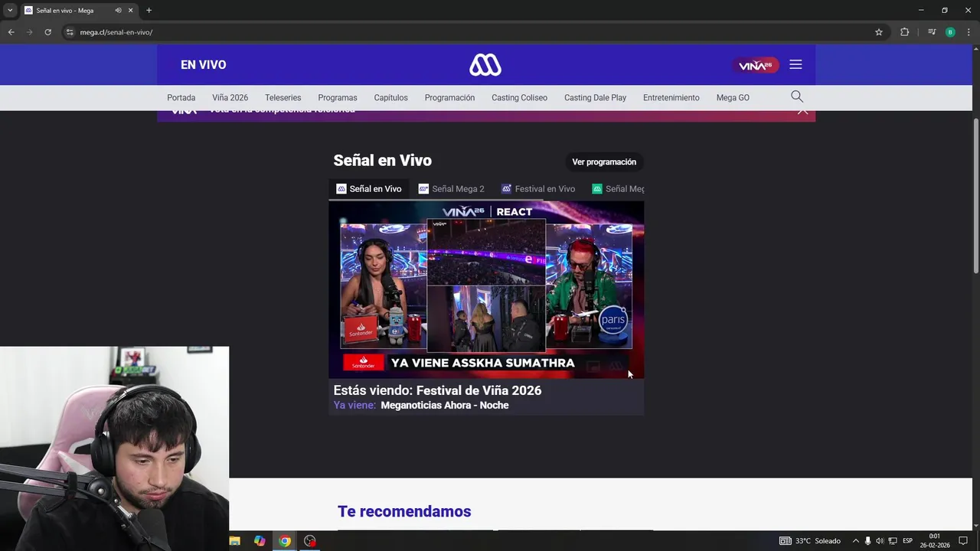The width and height of the screenshot is (980, 551).
Task: Open Programas navigation item
Action: [x=338, y=98]
